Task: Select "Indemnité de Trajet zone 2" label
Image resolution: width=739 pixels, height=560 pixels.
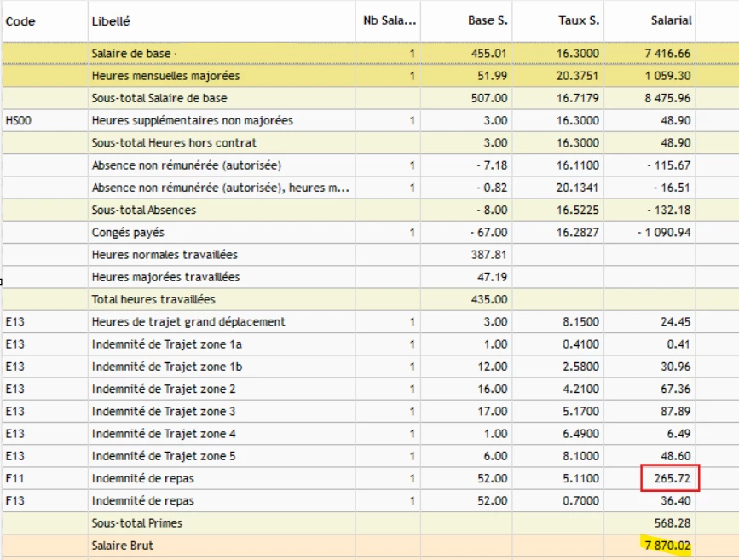Action: [x=164, y=390]
